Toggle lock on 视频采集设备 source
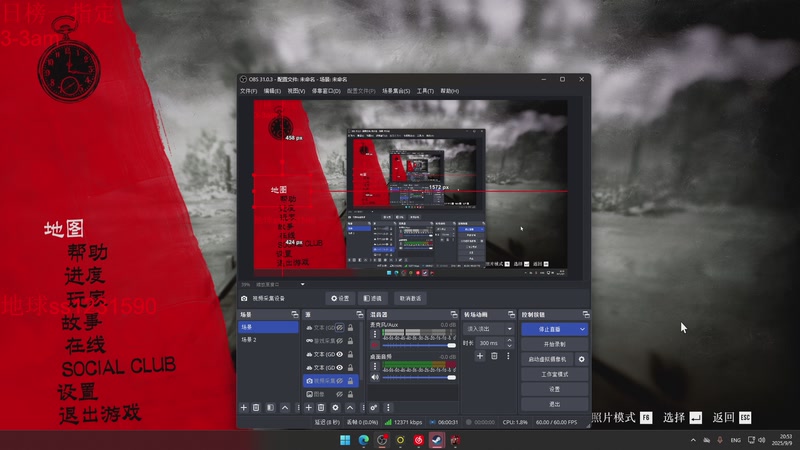Viewport: 800px width, 450px height. (351, 381)
